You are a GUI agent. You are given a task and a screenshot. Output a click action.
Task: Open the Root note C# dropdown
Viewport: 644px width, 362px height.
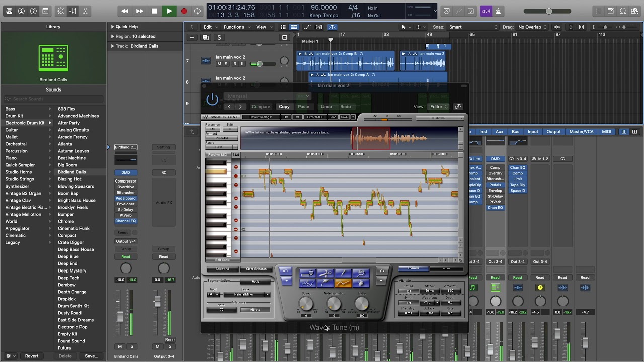click(213, 295)
